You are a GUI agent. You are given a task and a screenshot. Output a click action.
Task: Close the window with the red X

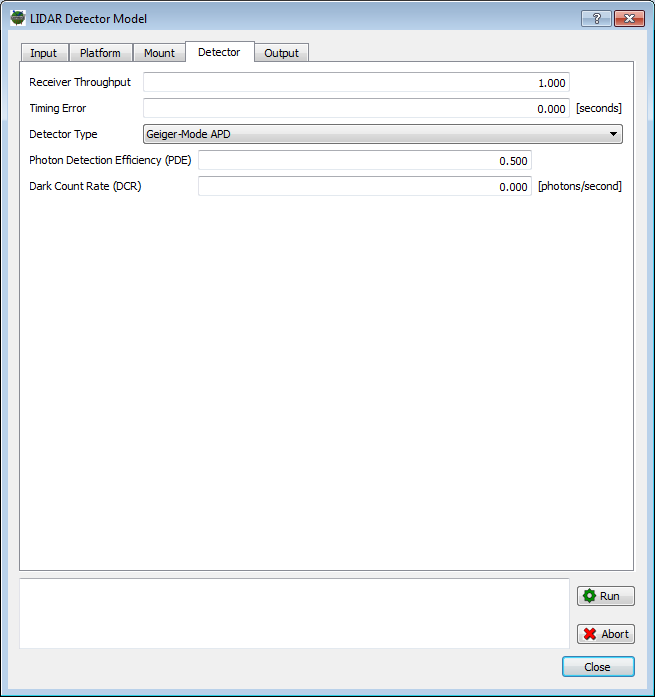628,18
